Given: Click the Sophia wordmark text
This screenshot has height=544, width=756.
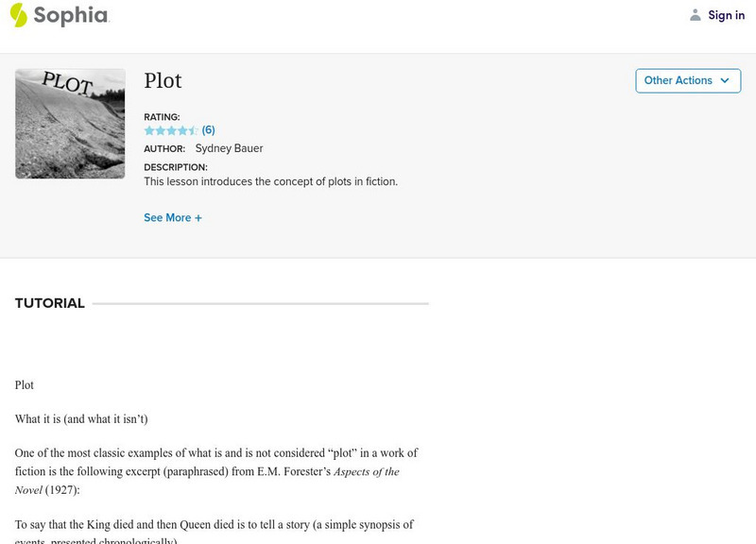Looking at the screenshot, I should pyautogui.click(x=71, y=15).
